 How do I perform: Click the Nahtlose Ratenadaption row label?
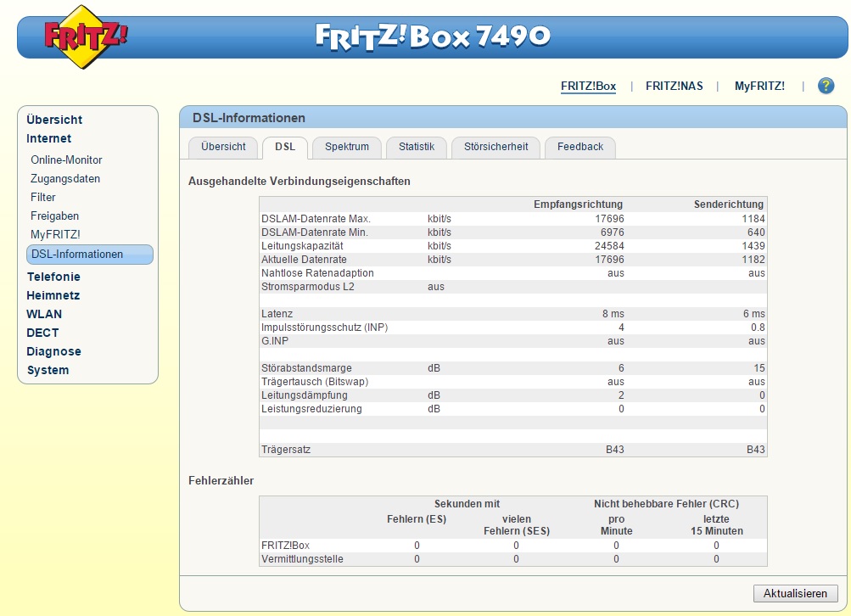(x=317, y=273)
